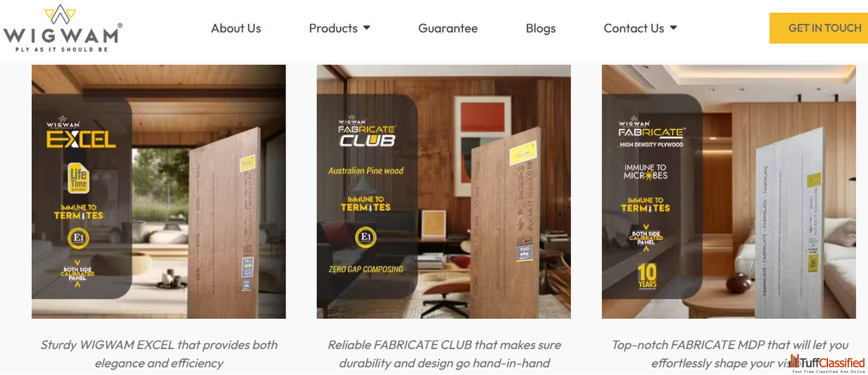Expand the Products dropdown arrow

point(367,28)
